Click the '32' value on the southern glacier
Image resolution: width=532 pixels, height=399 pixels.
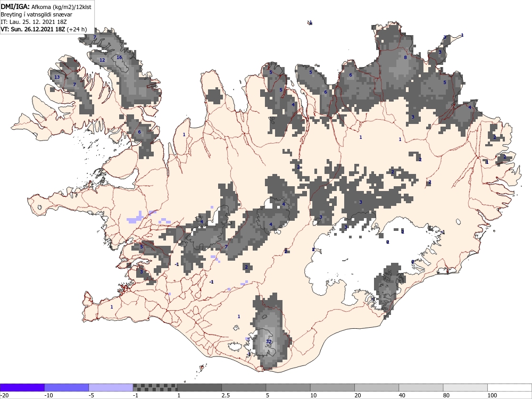(269, 342)
